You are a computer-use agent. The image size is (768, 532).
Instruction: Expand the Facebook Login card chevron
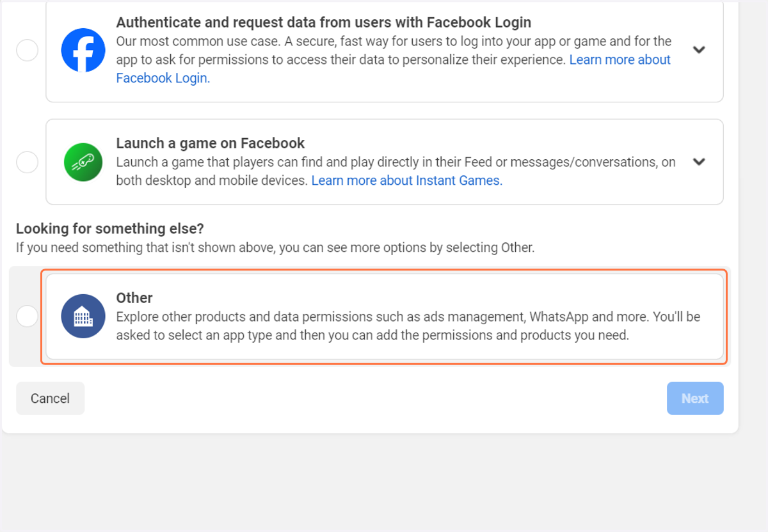coord(700,49)
